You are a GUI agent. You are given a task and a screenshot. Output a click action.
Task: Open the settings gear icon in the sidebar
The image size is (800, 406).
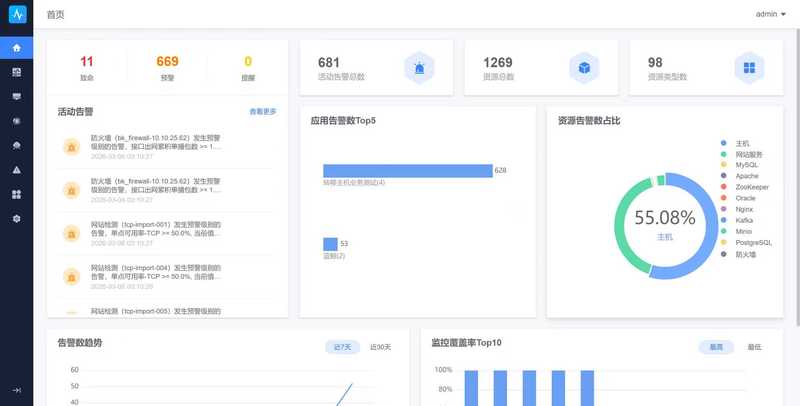(x=16, y=218)
